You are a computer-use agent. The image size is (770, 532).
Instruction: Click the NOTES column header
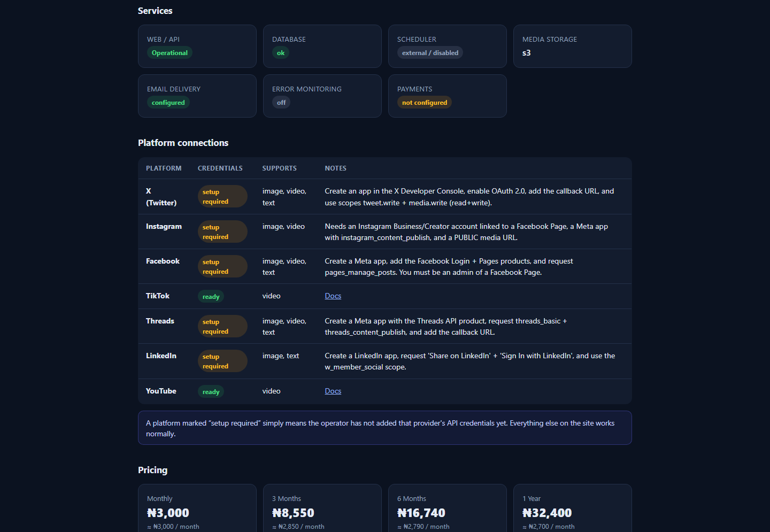tap(335, 168)
